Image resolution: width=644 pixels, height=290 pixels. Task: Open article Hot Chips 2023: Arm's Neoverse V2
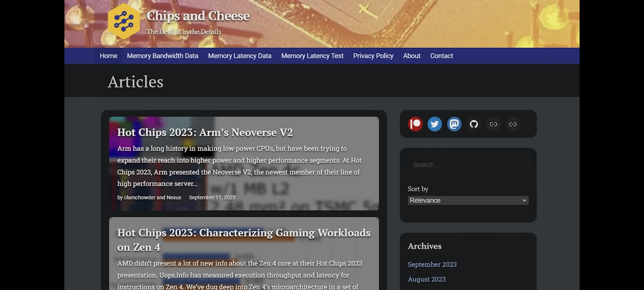coord(205,132)
